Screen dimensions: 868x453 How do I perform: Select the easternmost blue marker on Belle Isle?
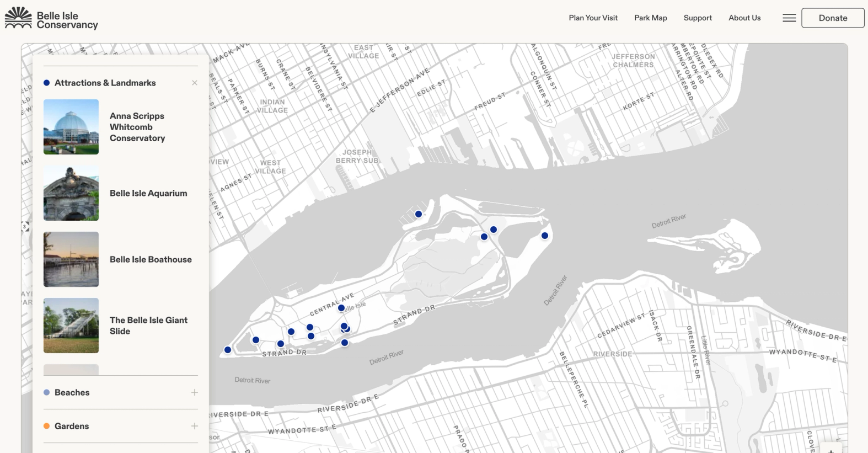tap(545, 236)
